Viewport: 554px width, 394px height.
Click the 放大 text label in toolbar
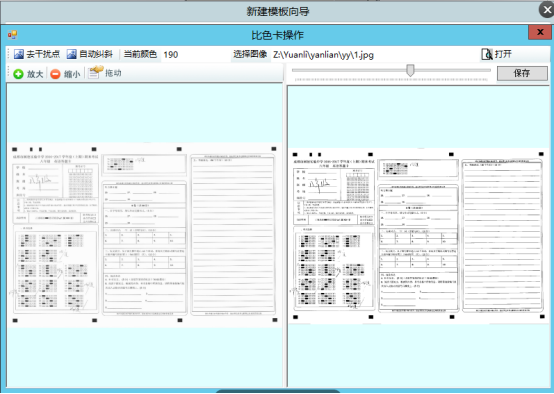point(35,74)
